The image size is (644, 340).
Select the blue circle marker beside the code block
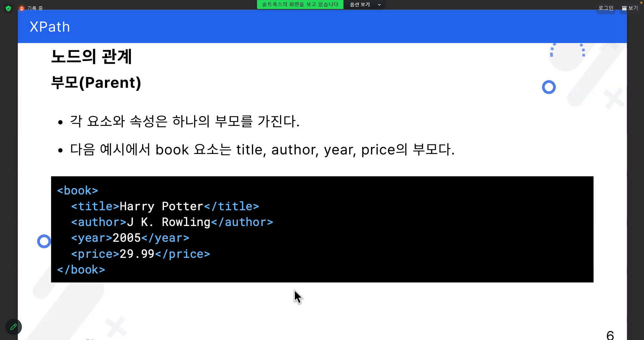[x=44, y=241]
